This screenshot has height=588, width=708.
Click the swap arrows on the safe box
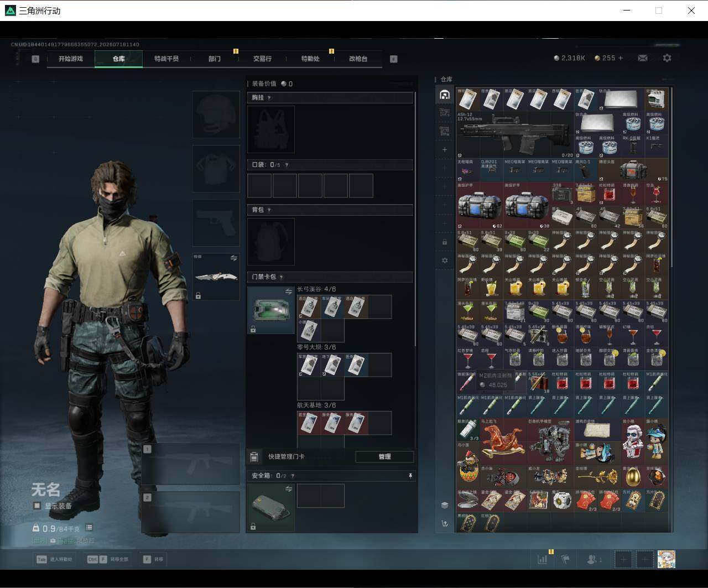[x=288, y=489]
